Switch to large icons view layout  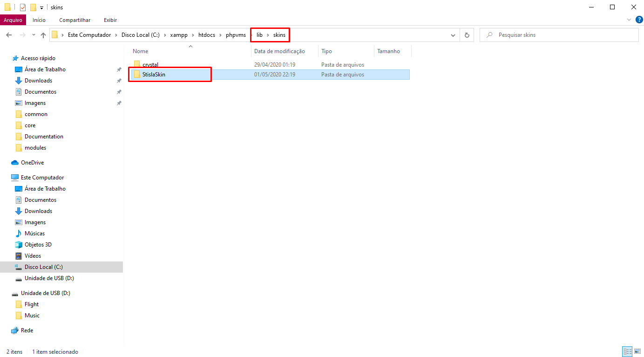tap(637, 351)
